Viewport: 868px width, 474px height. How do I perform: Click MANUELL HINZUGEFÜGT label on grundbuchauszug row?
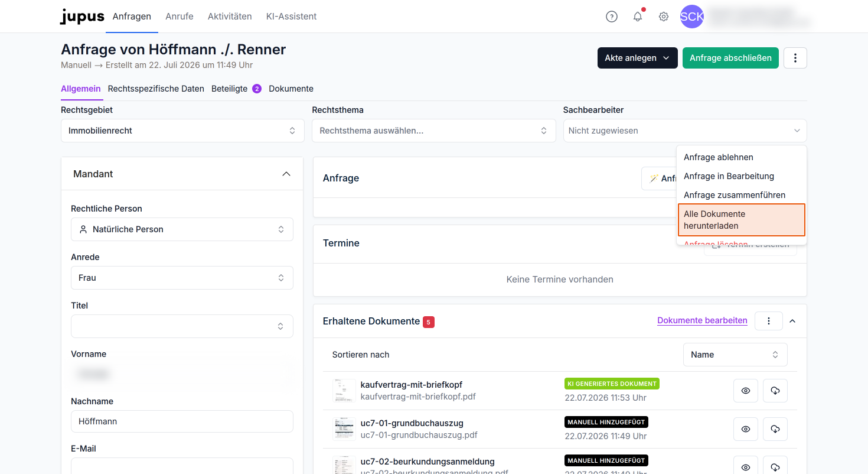click(x=606, y=422)
